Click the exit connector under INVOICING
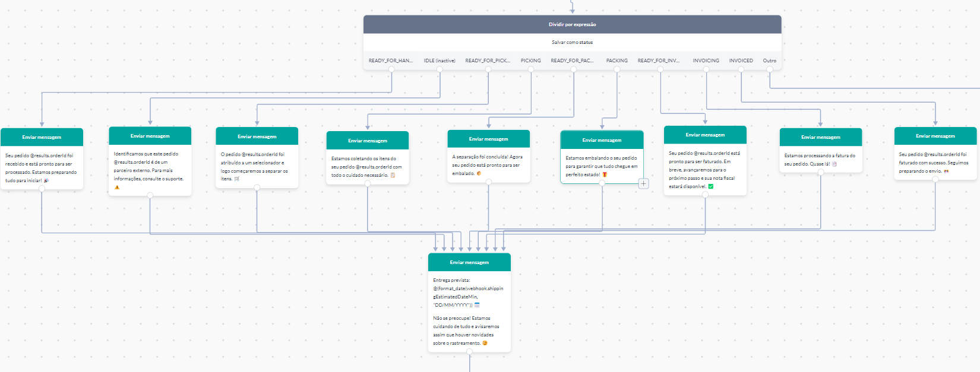 [706, 69]
